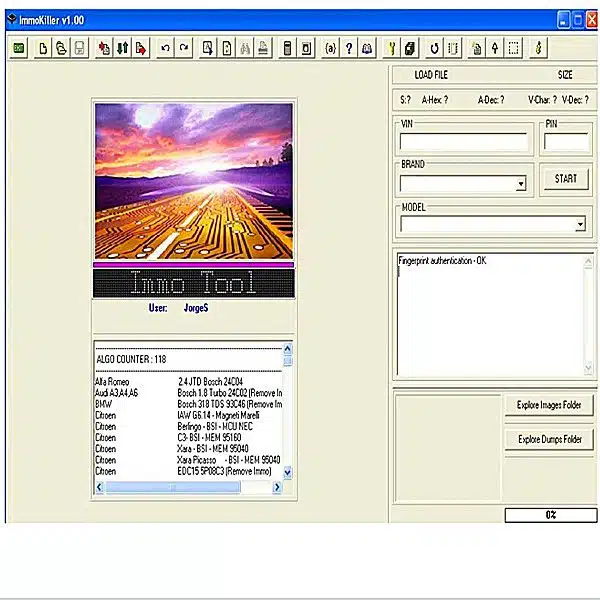Open Explore Dumps Folder
Image resolution: width=600 pixels, height=600 pixels.
[549, 439]
